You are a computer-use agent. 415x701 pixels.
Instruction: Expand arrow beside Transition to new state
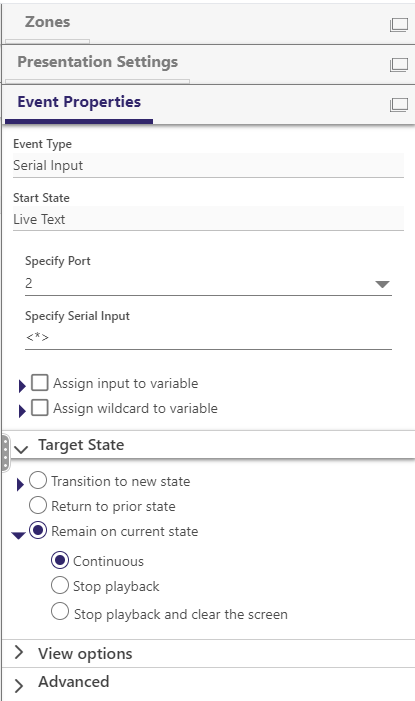point(20,484)
